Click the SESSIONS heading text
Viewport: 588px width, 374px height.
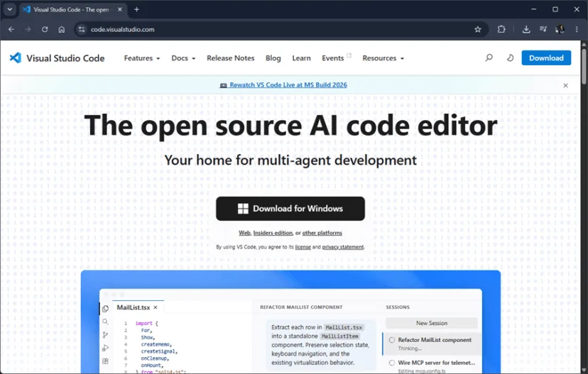[398, 307]
